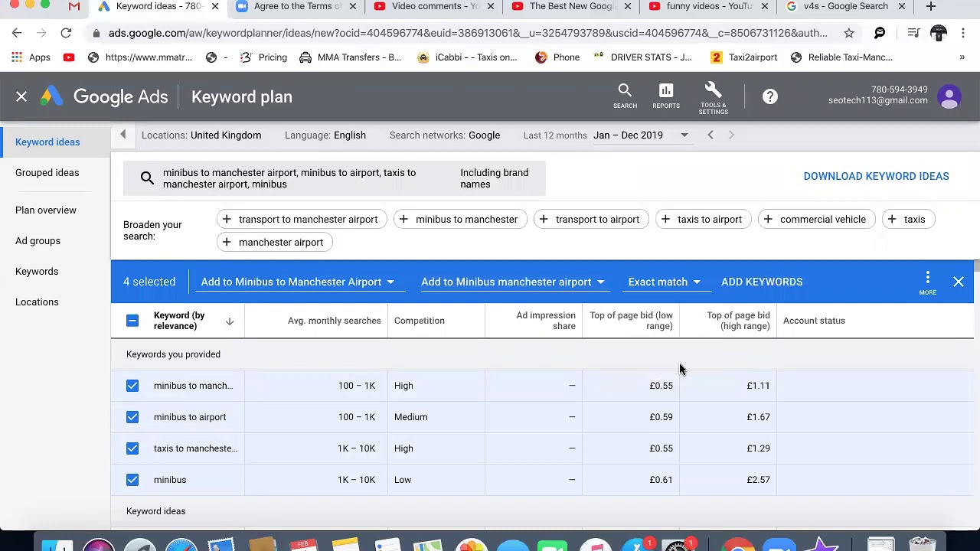
Task: Close the keyword plan with X icon
Action: pos(21,96)
